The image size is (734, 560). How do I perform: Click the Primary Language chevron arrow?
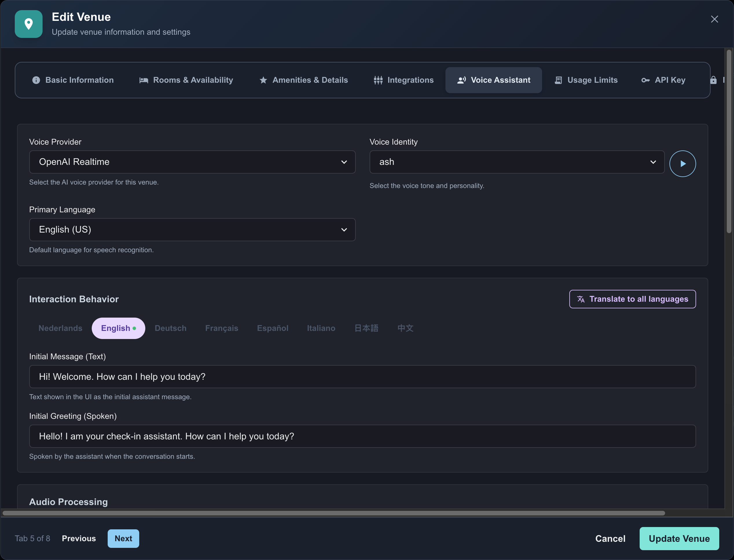pyautogui.click(x=344, y=230)
